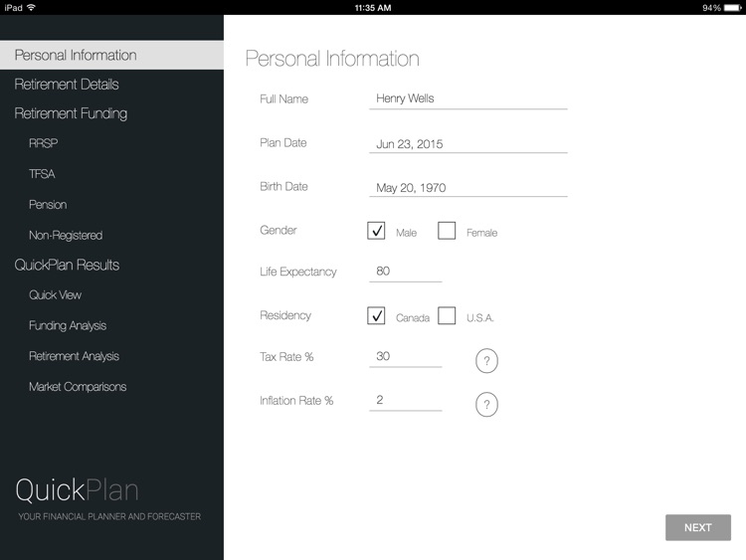Check the U.S.A. residency checkbox

447,315
